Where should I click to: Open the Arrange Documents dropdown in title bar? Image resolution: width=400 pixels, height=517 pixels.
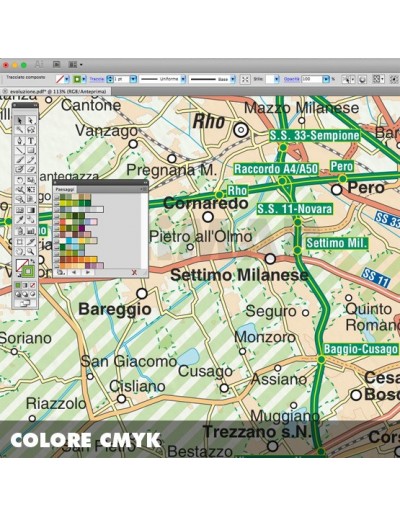(75, 64)
